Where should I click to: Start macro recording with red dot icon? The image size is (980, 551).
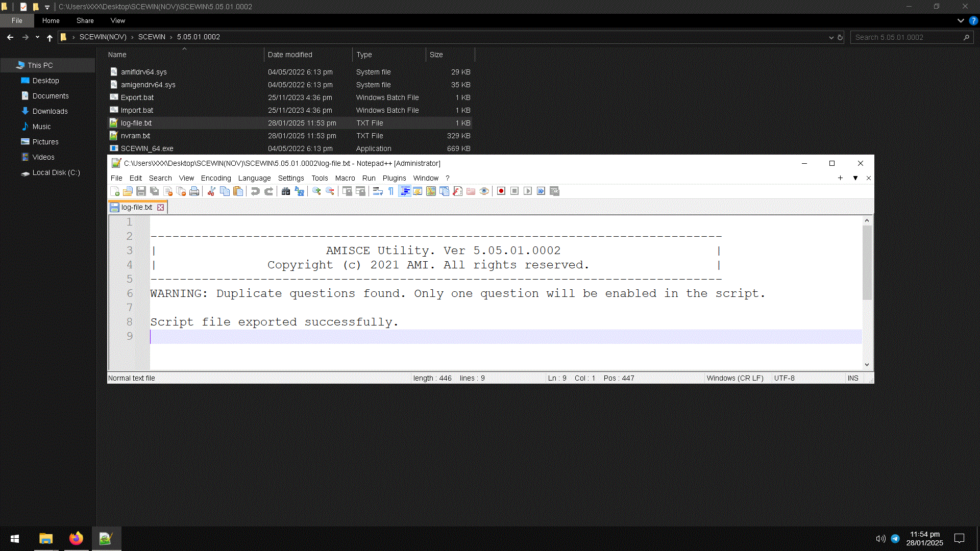click(x=501, y=191)
